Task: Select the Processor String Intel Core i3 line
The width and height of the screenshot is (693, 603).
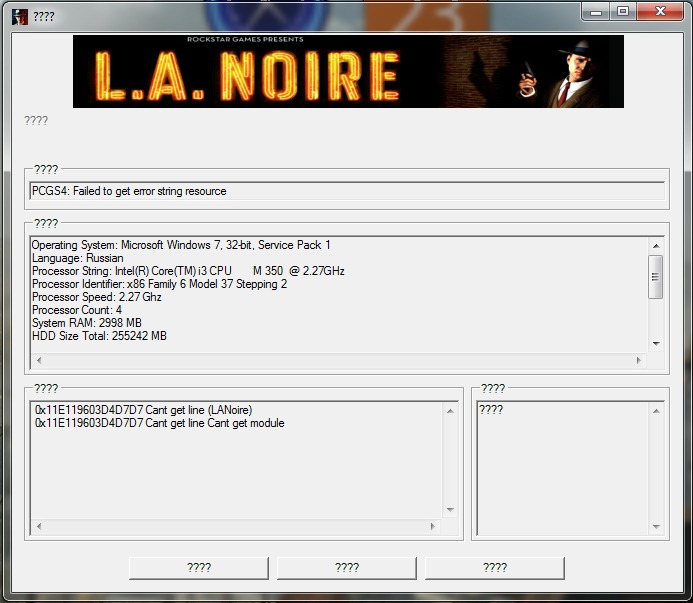Action: pyautogui.click(x=188, y=271)
